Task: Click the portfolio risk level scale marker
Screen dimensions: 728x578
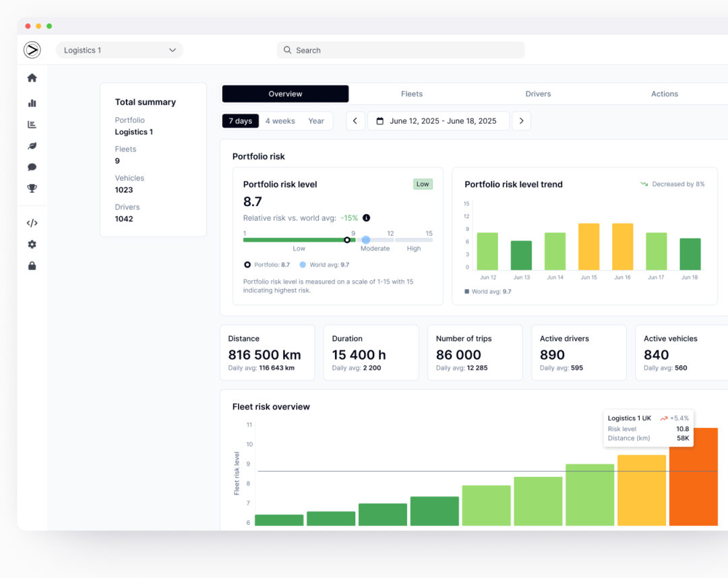Action: [x=347, y=240]
